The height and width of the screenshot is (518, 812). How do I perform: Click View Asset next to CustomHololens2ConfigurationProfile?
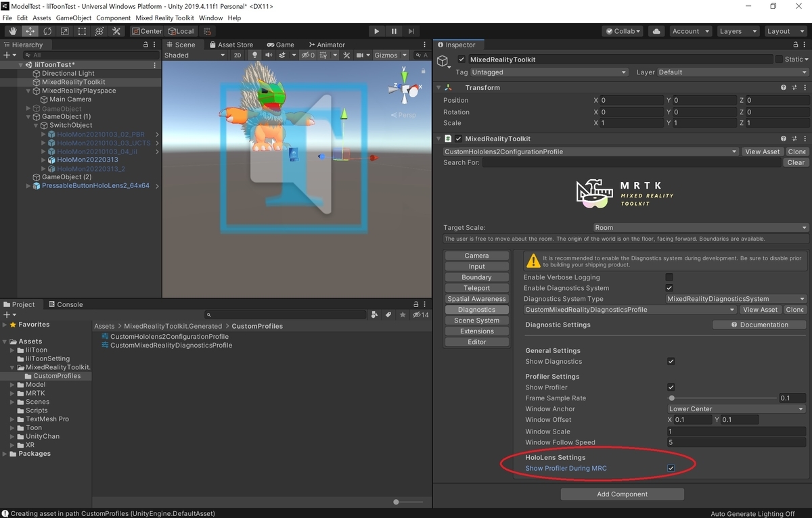(762, 151)
